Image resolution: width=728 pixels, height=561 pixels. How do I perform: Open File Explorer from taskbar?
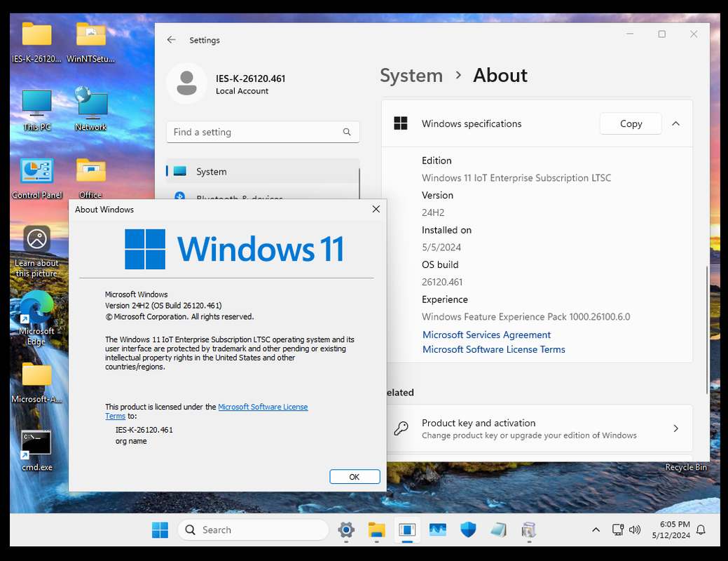coord(376,530)
